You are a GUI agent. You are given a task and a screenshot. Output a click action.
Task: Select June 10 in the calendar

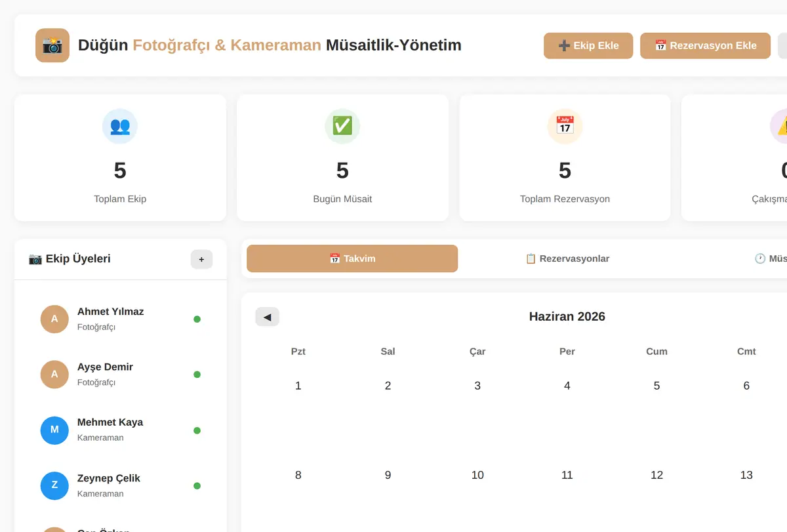click(x=477, y=475)
